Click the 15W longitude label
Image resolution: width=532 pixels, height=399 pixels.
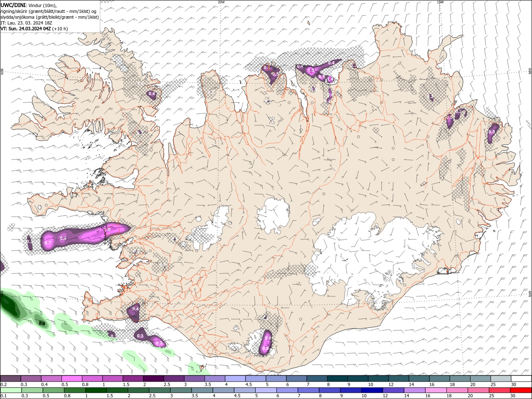(440, 2)
